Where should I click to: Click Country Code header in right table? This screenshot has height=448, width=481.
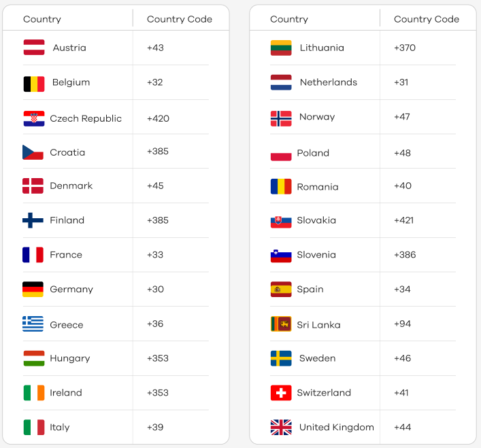[427, 19]
